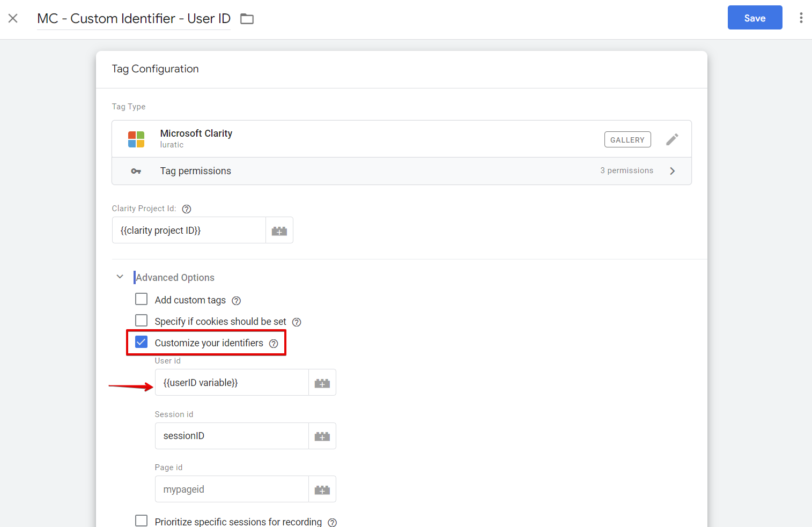The height and width of the screenshot is (527, 812).
Task: Open the variable picker for Page id
Action: pos(322,489)
